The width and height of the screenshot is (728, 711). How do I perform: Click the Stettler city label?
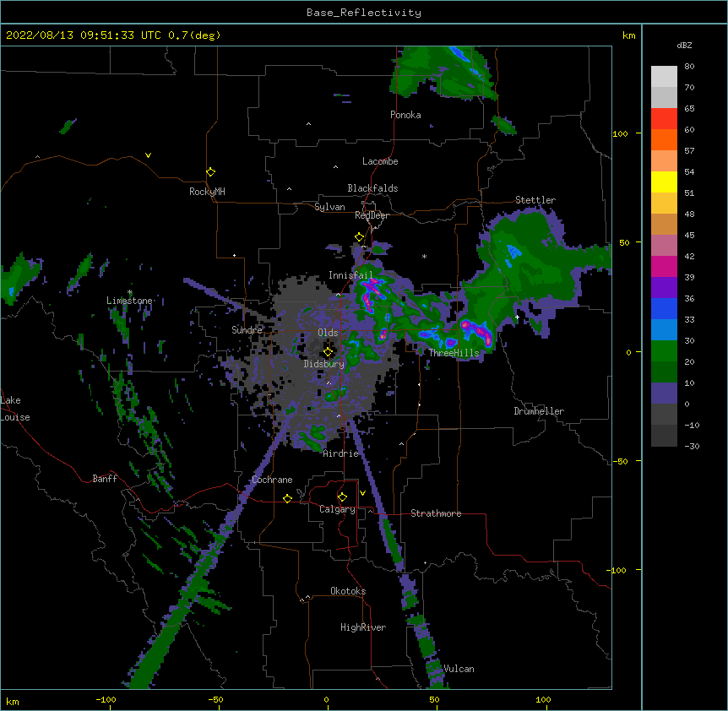(x=535, y=200)
